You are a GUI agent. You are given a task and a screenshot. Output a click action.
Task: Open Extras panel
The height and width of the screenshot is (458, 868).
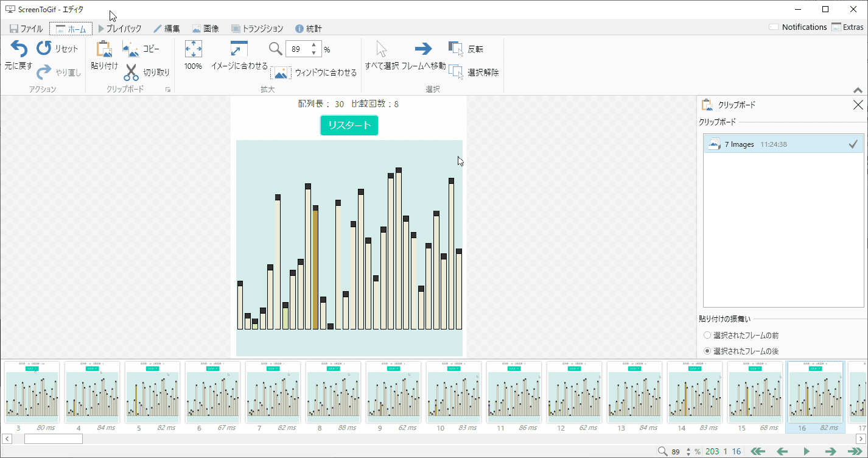(x=847, y=27)
